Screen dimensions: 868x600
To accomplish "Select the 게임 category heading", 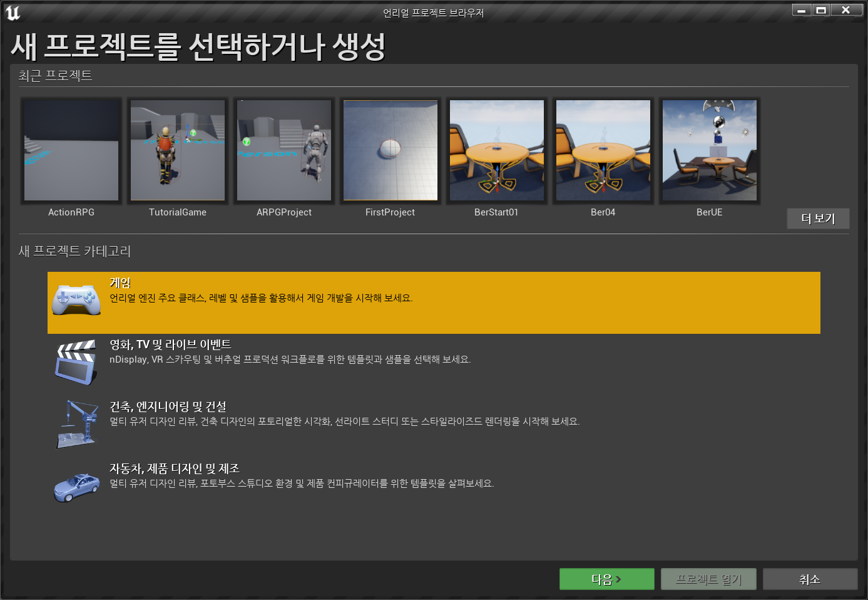I will (120, 283).
